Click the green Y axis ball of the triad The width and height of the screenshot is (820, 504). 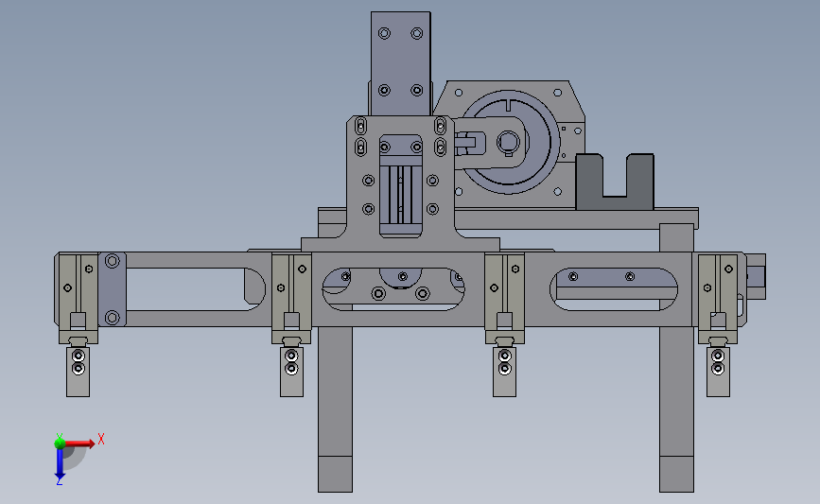coord(60,443)
